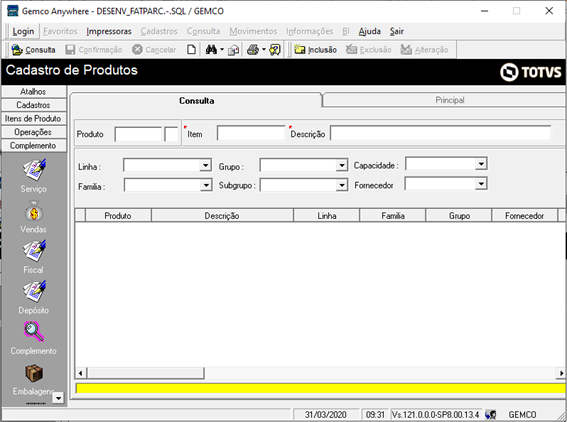Open the Subgrupo dropdown arrow
Image resolution: width=567 pixels, height=422 pixels.
click(341, 185)
